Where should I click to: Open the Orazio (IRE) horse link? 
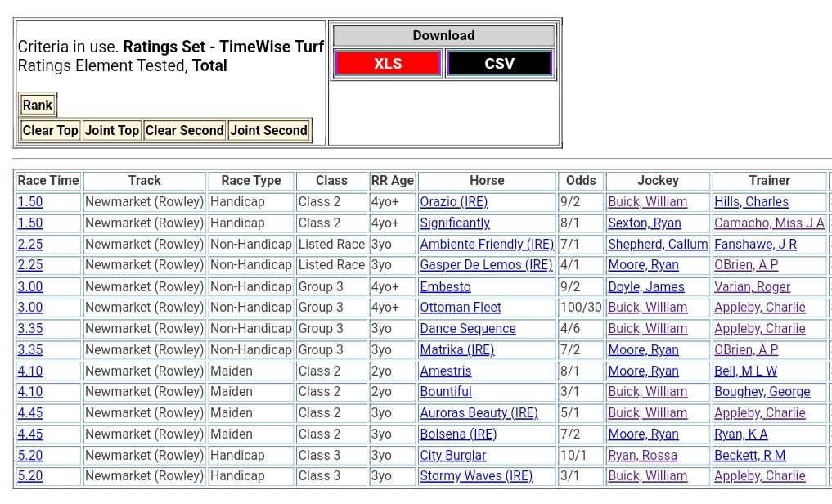pos(453,202)
